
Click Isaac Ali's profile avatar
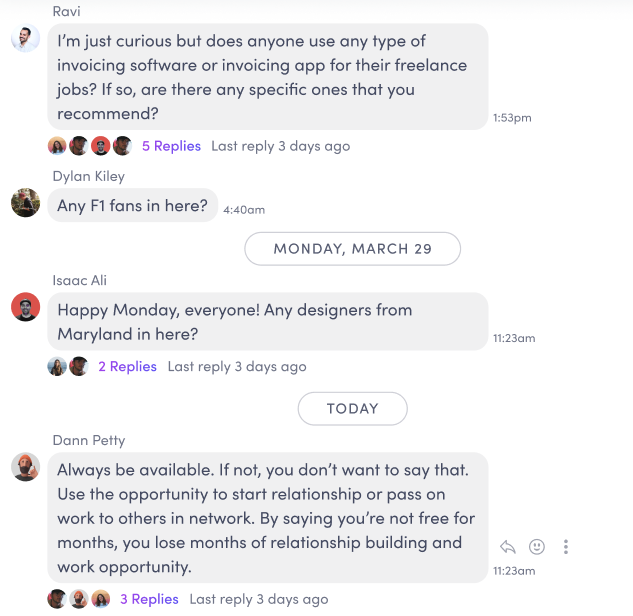click(25, 307)
